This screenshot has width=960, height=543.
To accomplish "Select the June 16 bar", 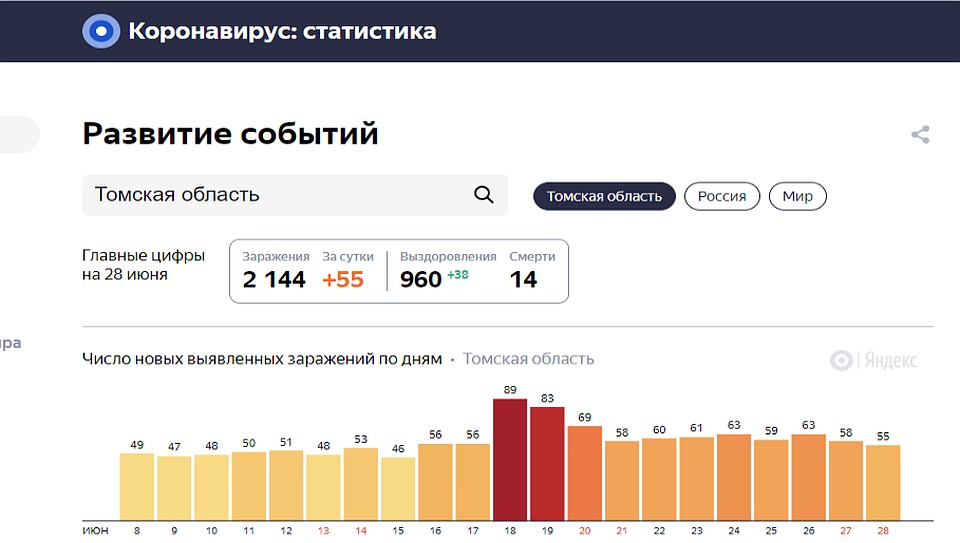I will (x=435, y=482).
